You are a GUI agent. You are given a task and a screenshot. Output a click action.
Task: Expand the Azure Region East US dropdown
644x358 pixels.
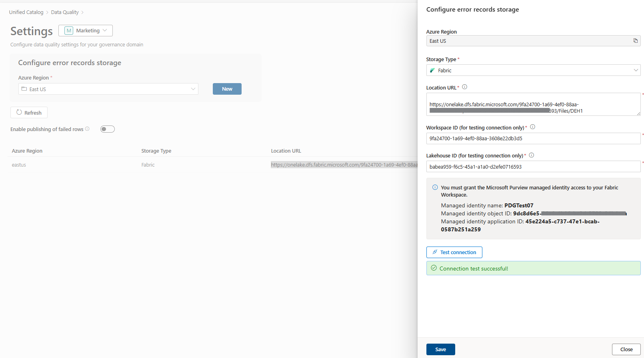(108, 89)
